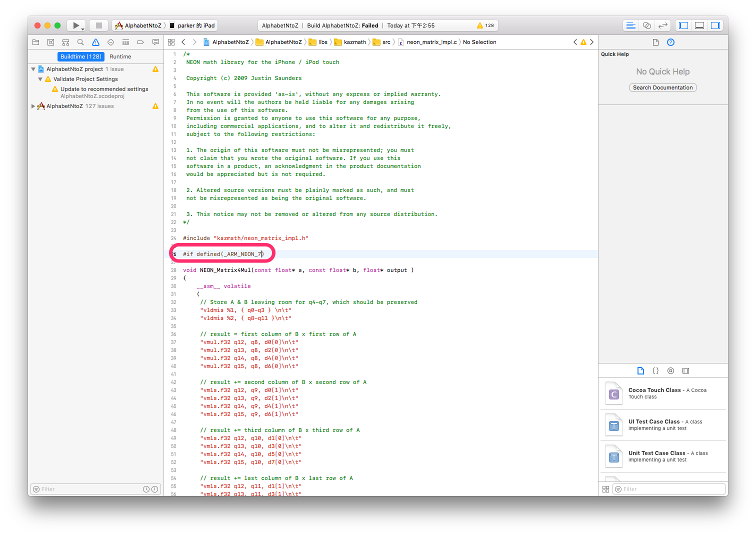Image resolution: width=756 pixels, height=536 pixels.
Task: Select Update to recommended settings issue
Action: point(104,89)
